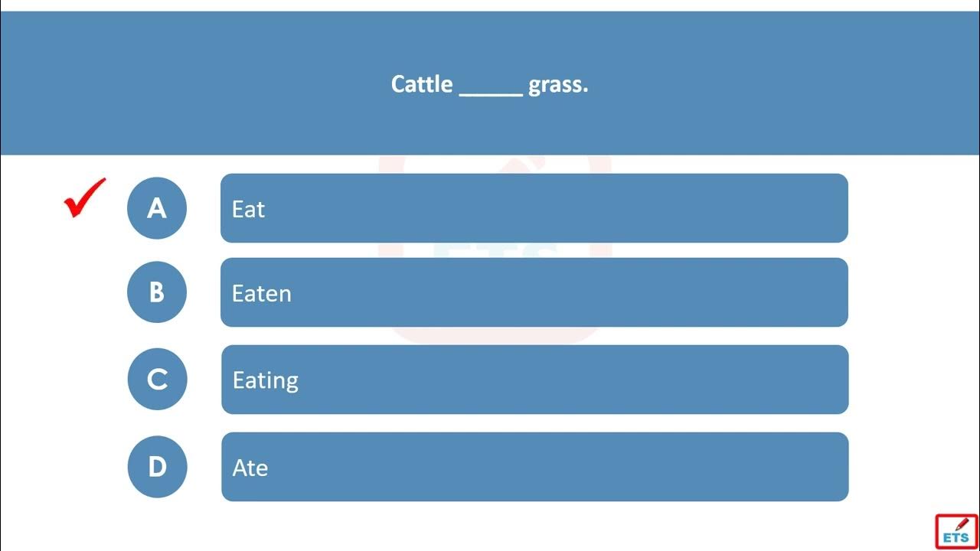The height and width of the screenshot is (551, 980).
Task: Pick the Eaten answer bar
Action: click(x=534, y=292)
